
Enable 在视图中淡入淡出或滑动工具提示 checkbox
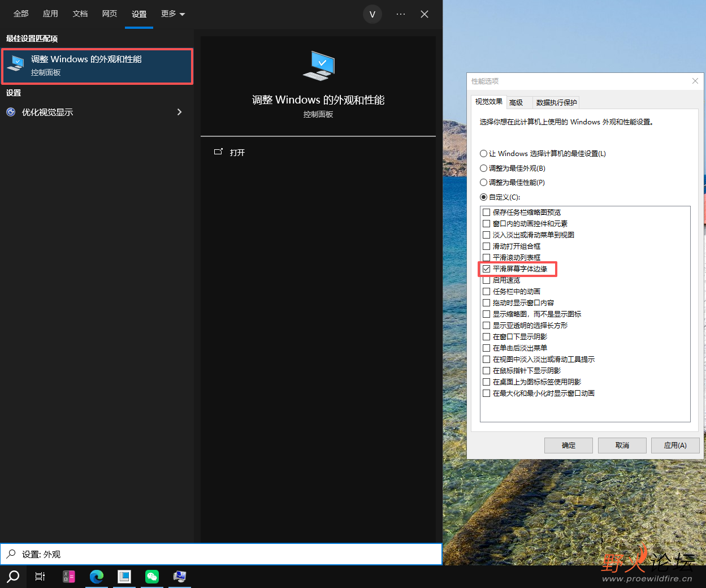pyautogui.click(x=486, y=359)
